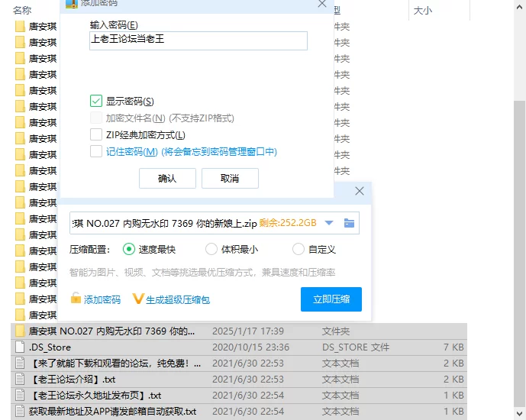Select the 体积最小 radio option
526x420 pixels.
[x=211, y=249]
